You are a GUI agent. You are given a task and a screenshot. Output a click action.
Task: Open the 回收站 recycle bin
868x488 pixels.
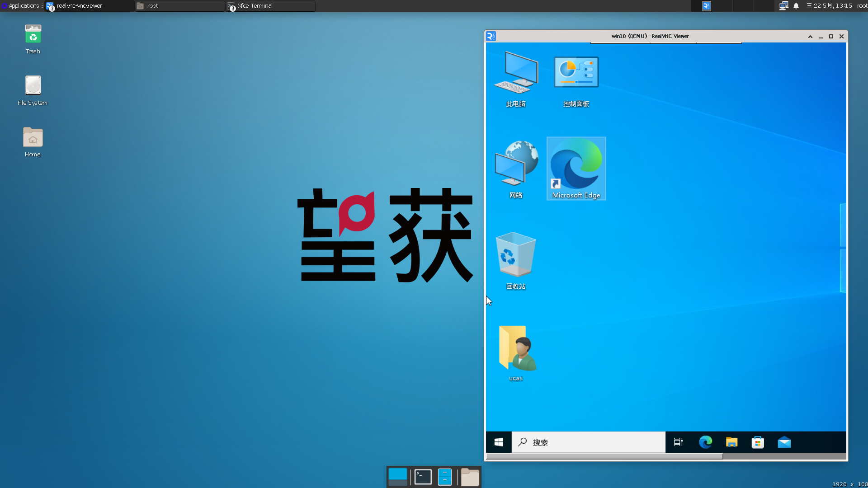pyautogui.click(x=516, y=261)
